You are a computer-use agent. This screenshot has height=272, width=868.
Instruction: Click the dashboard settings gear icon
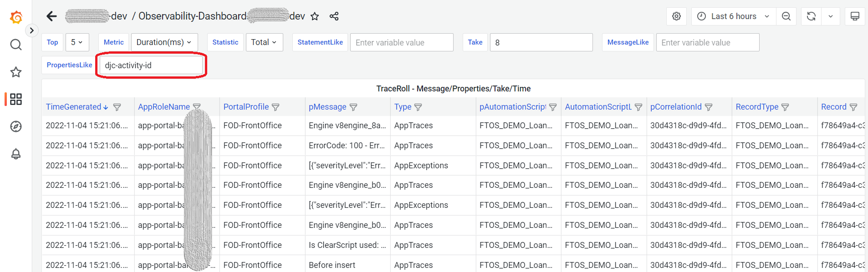coord(676,16)
